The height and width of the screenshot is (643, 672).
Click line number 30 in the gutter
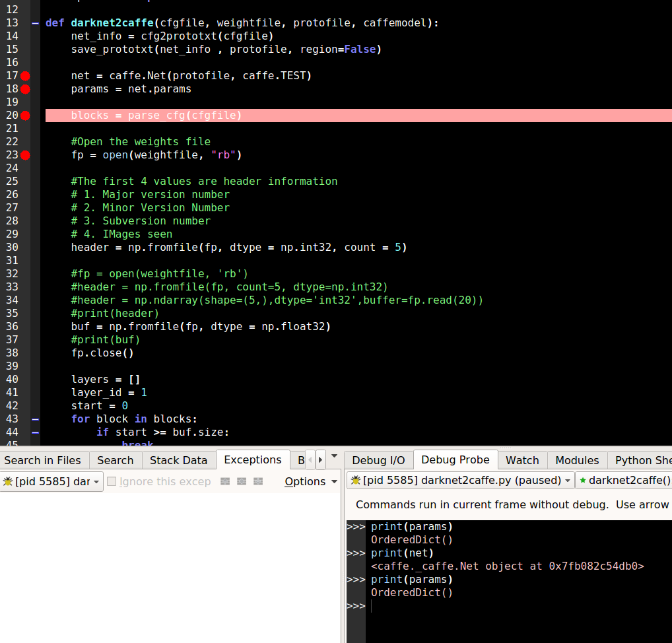[12, 248]
